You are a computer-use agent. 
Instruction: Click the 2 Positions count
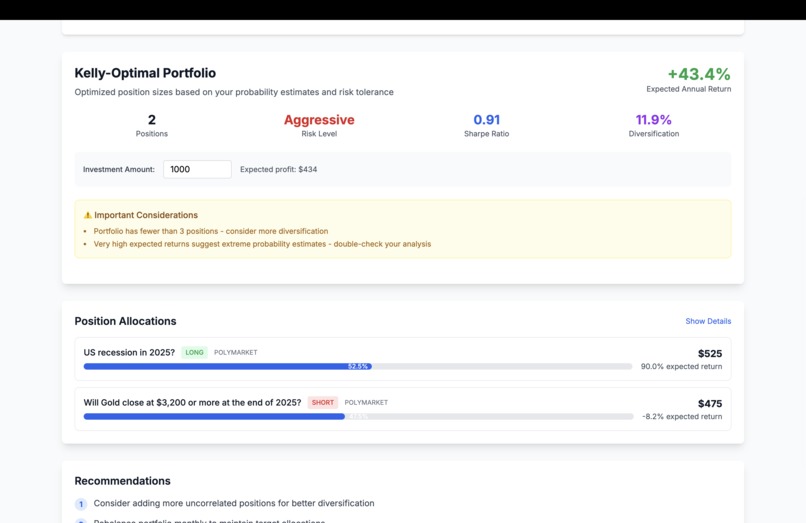click(152, 120)
